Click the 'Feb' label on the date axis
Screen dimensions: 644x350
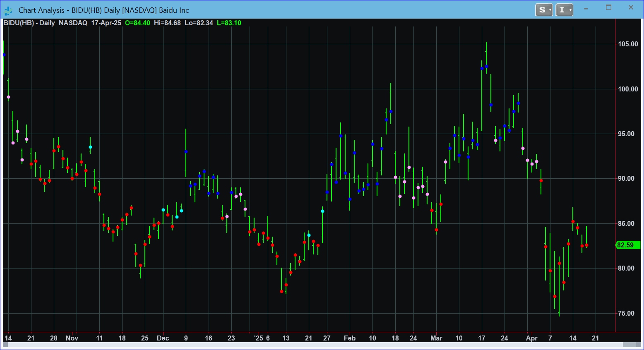(350, 338)
